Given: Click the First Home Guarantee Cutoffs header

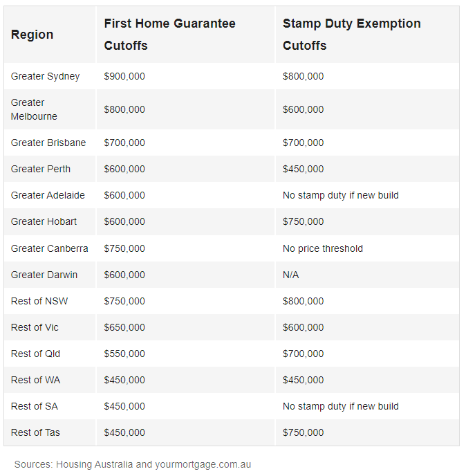Looking at the screenshot, I should point(169,35).
